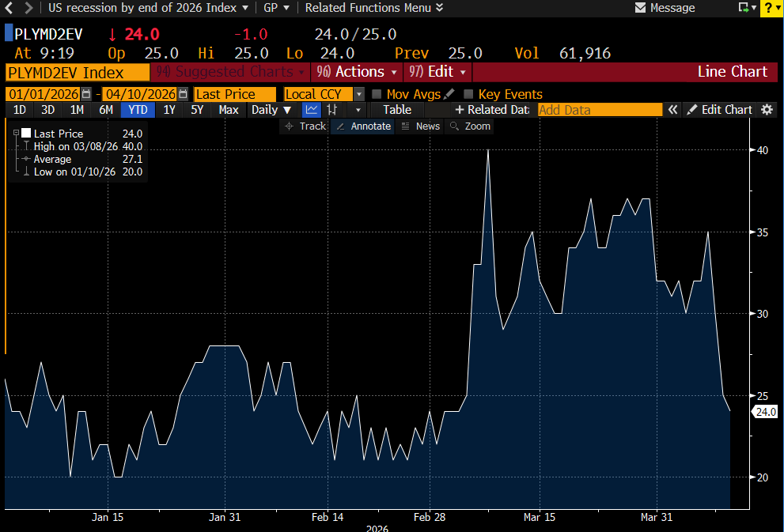
Task: Go forward with the right arrow icon
Action: (x=28, y=7)
